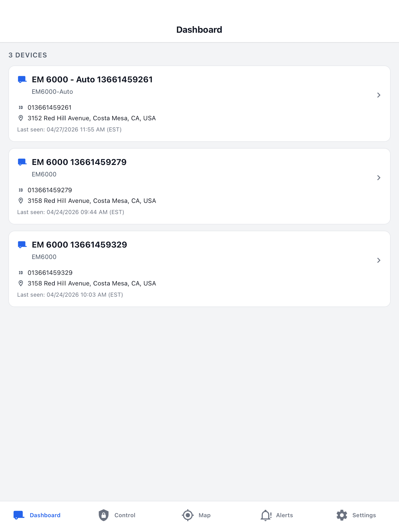Select the address of device 013661459329
399x532 pixels.
pos(92,283)
